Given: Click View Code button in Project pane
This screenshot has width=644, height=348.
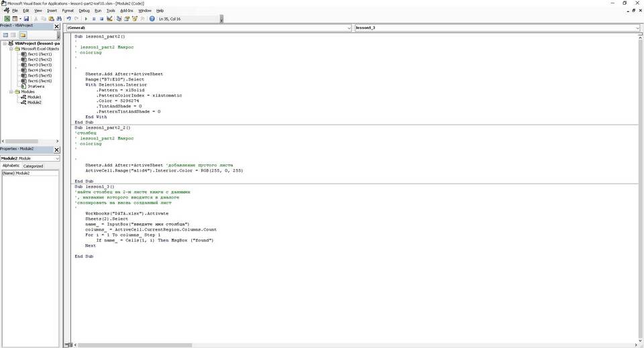Looking at the screenshot, I should (x=5, y=35).
